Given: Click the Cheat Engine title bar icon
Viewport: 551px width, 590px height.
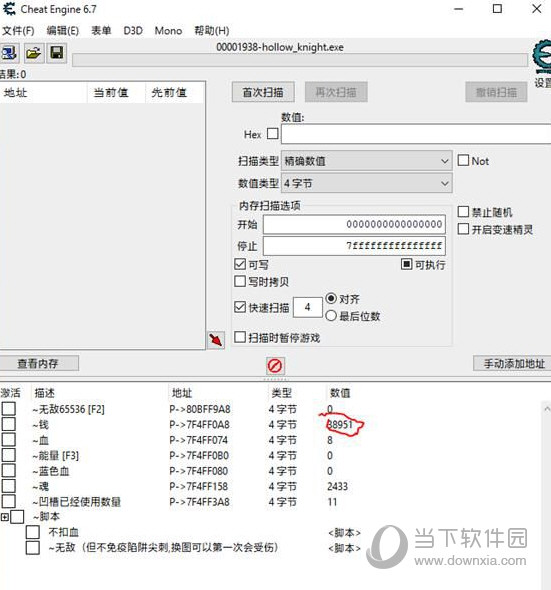Looking at the screenshot, I should [x=9, y=9].
